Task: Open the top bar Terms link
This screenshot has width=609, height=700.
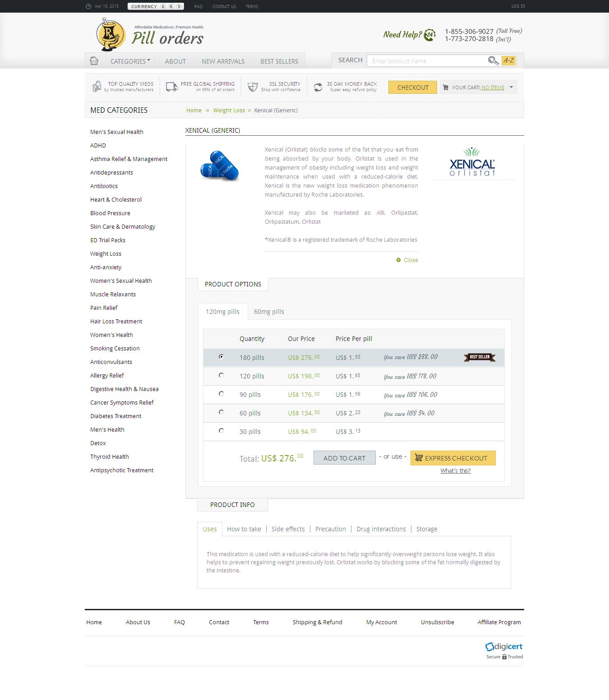Action: click(252, 6)
